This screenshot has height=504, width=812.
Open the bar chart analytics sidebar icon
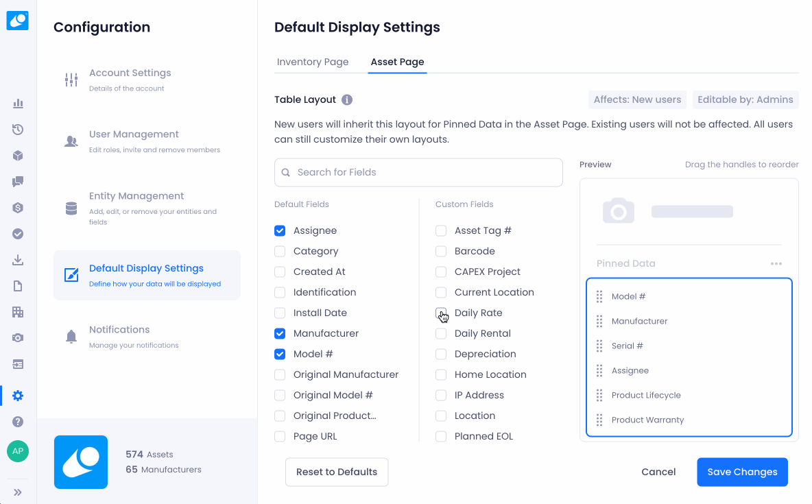18,103
